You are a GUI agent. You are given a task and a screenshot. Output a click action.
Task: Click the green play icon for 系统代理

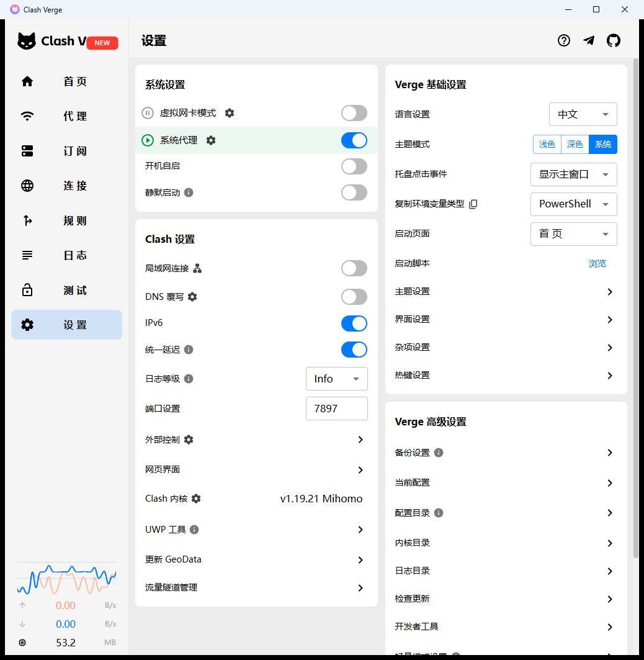tap(148, 140)
